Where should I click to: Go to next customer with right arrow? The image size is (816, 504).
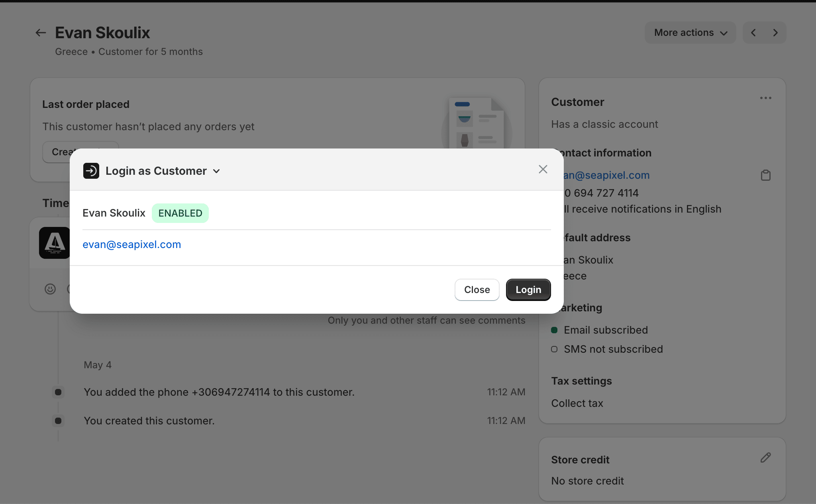[775, 32]
